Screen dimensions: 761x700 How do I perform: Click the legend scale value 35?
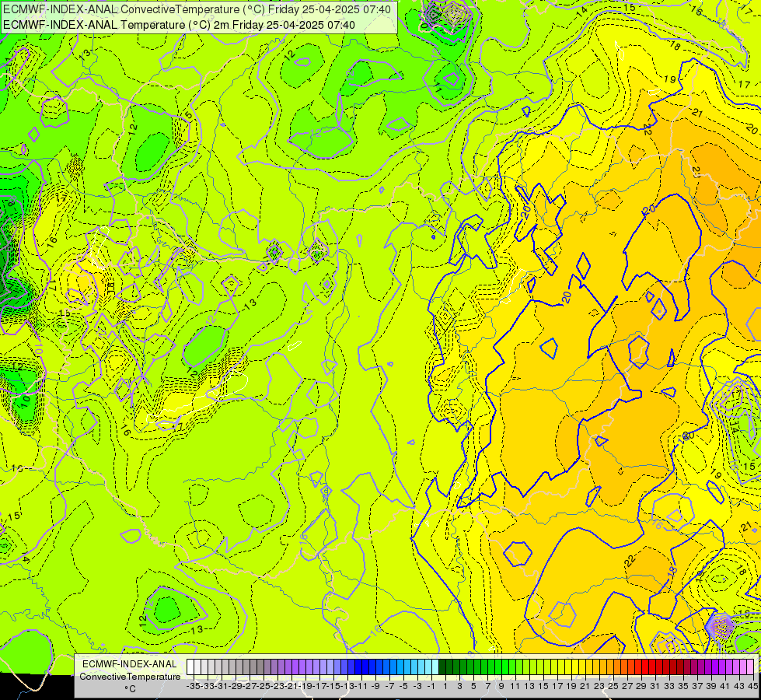coord(682,686)
